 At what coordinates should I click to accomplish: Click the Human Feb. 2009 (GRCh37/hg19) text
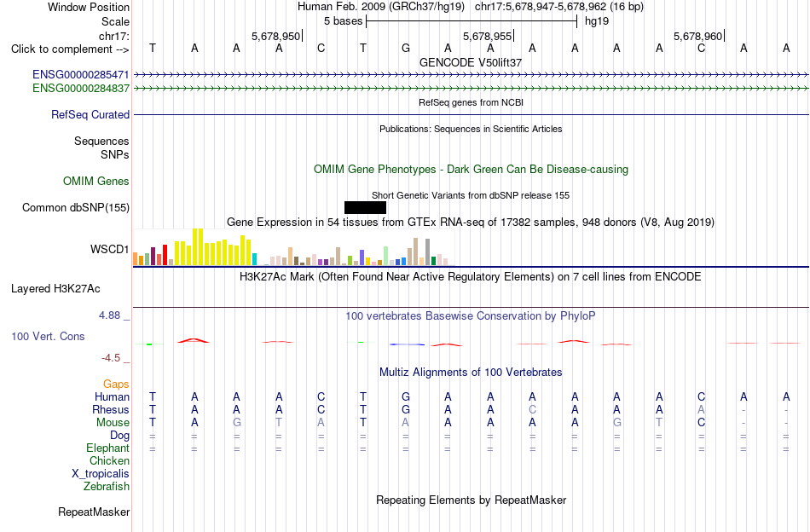pyautogui.click(x=381, y=7)
